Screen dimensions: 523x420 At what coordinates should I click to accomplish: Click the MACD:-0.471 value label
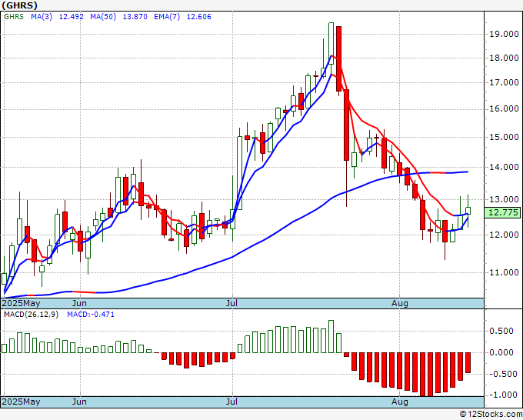(91, 315)
